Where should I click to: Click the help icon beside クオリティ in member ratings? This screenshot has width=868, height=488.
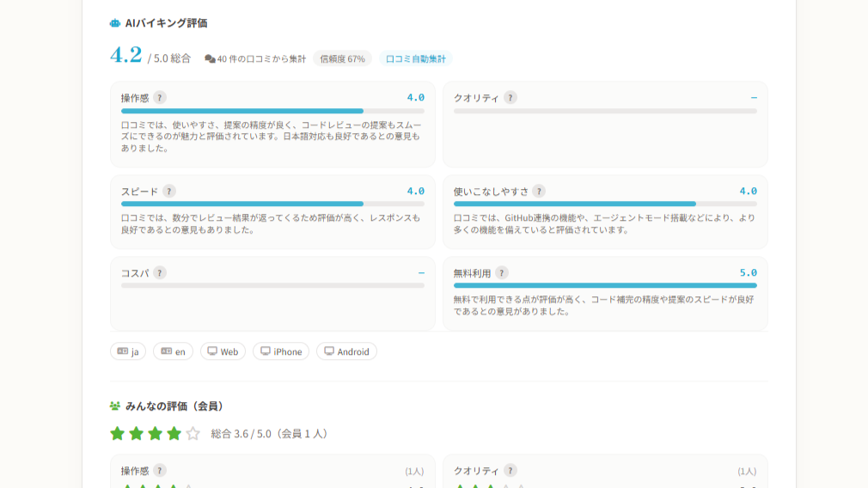510,471
